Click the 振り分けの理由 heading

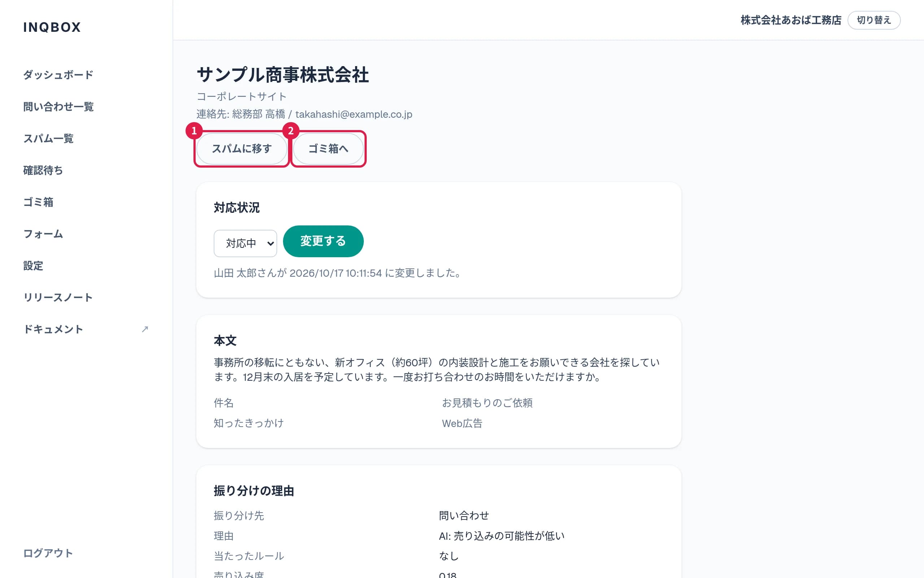click(254, 491)
